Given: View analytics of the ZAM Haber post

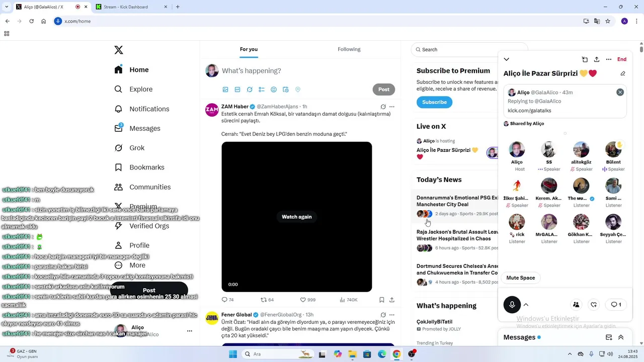Looking at the screenshot, I should [x=348, y=300].
